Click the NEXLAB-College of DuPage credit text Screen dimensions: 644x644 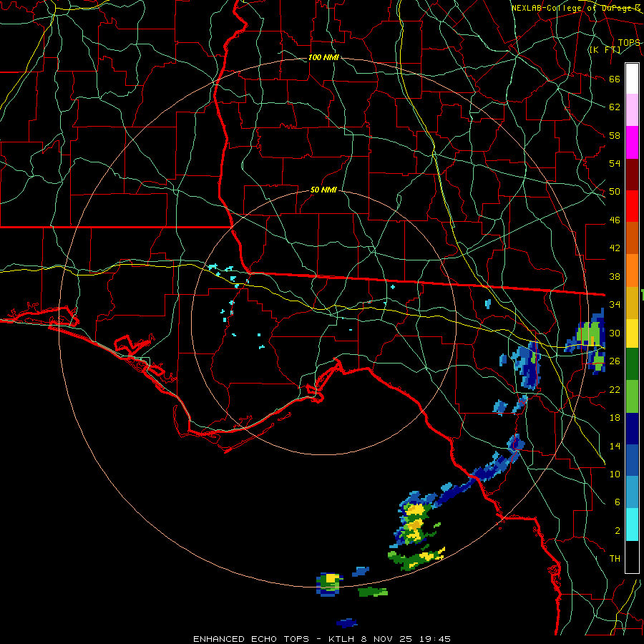(x=576, y=8)
